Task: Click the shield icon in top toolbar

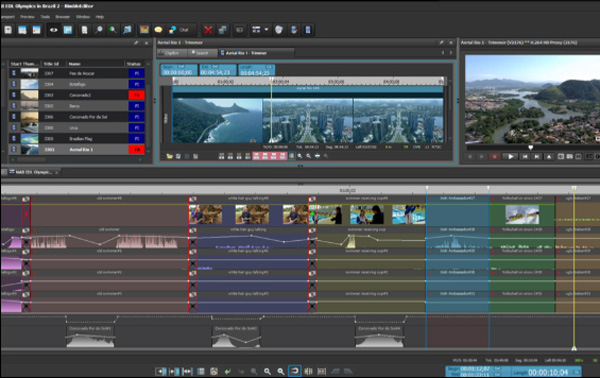Action: [x=279, y=30]
